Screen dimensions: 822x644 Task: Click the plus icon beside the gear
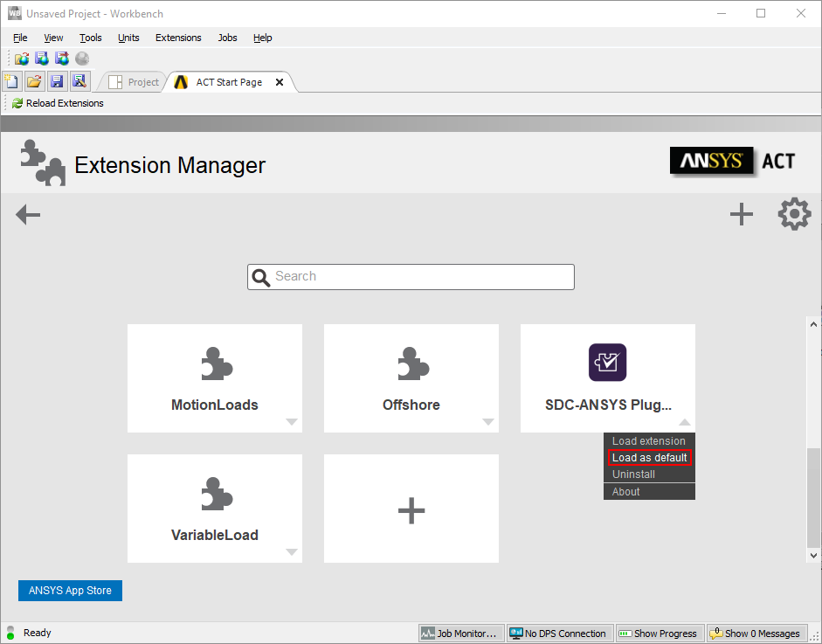(x=742, y=214)
